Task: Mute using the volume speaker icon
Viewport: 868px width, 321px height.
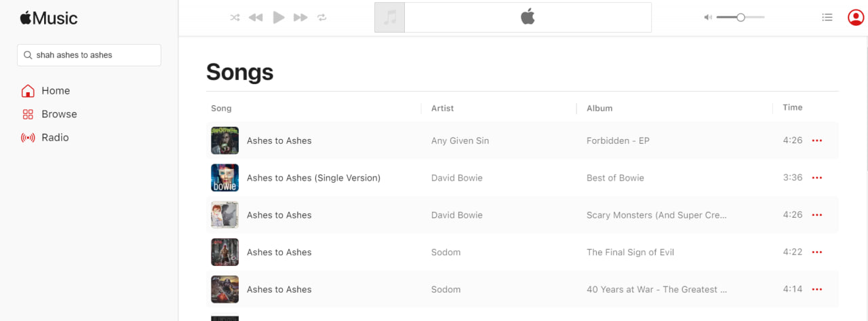Action: 708,18
